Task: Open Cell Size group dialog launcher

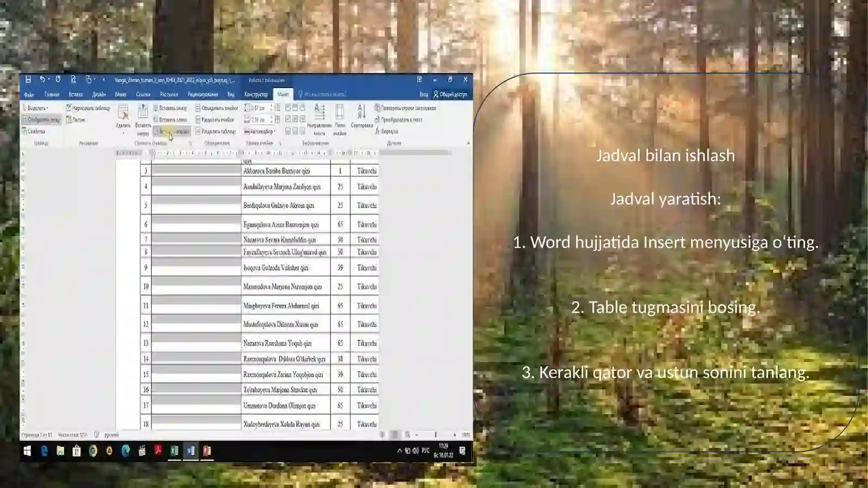Action: [280, 143]
